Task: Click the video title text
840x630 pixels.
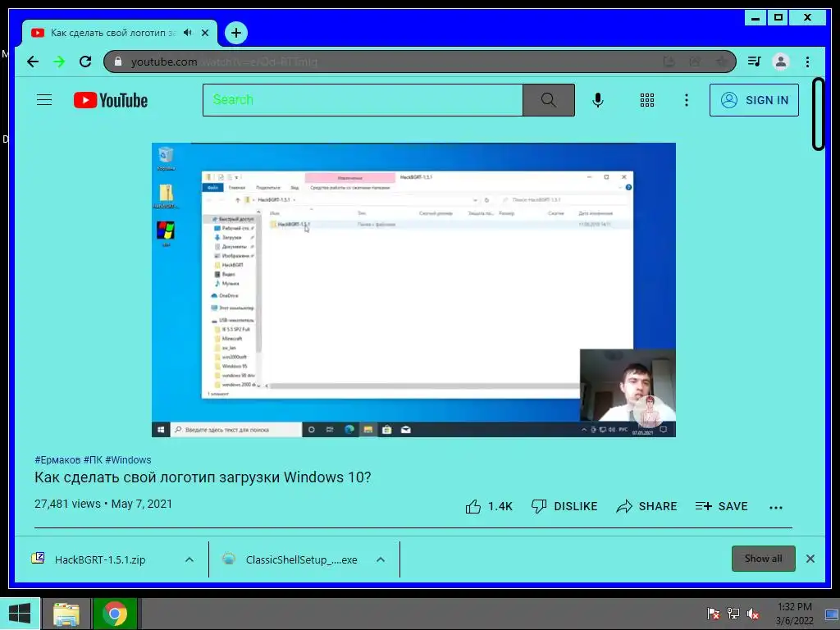Action: click(x=203, y=477)
